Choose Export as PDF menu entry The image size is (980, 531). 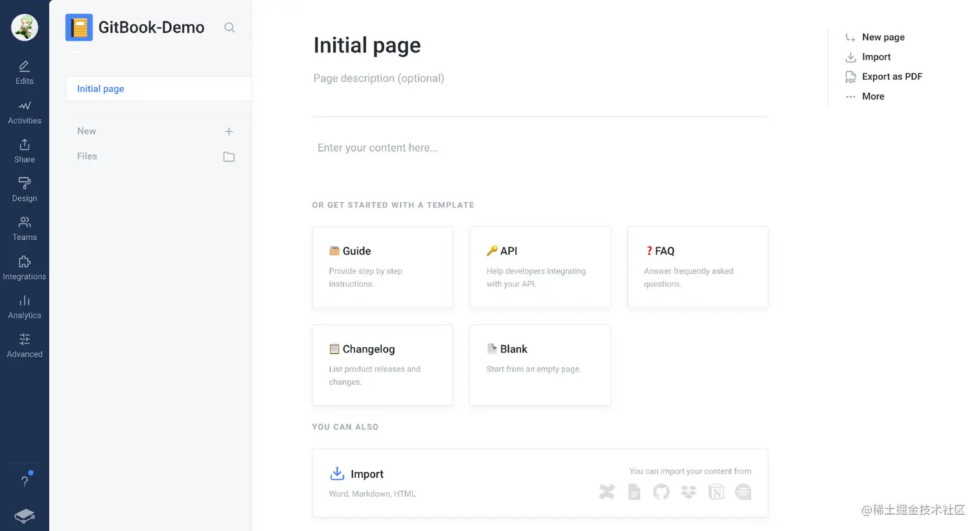pos(892,76)
